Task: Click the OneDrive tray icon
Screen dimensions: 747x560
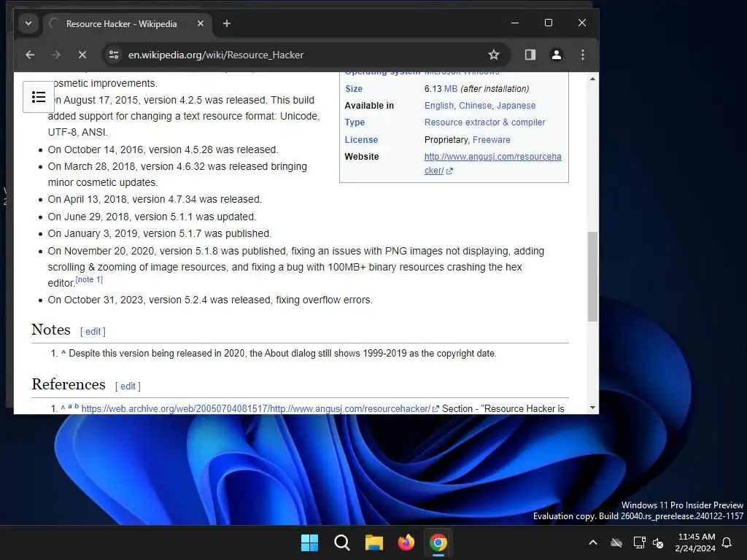Action: (616, 542)
